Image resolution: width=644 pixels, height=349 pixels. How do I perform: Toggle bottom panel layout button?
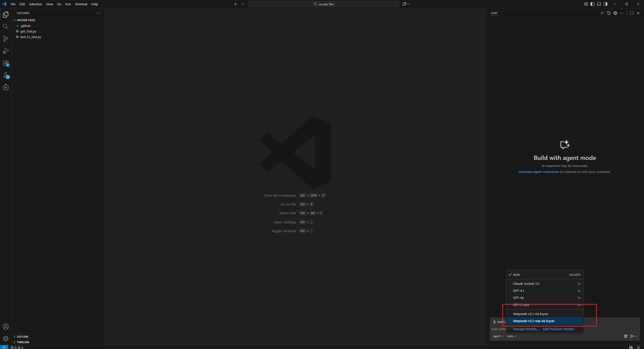click(599, 4)
